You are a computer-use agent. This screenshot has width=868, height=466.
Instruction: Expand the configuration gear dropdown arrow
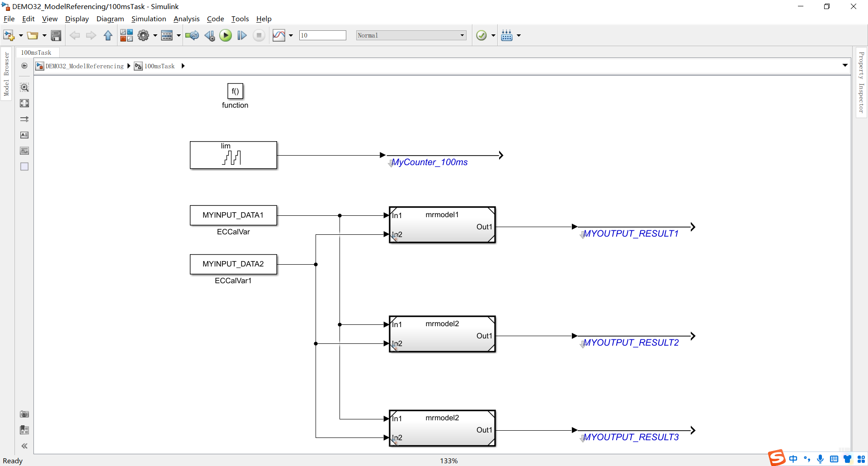155,35
